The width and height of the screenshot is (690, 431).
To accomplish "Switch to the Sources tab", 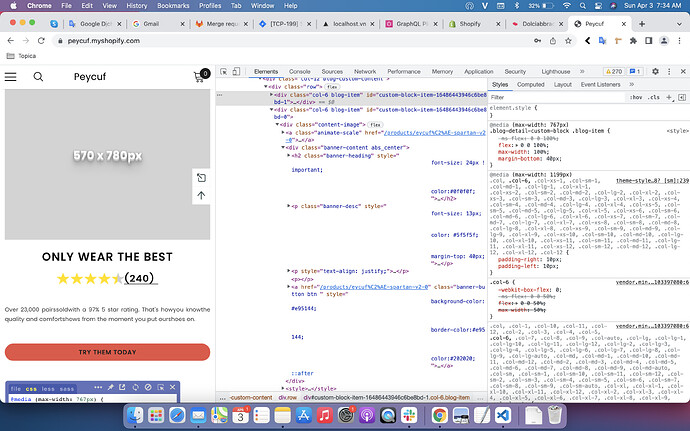I will tap(332, 71).
